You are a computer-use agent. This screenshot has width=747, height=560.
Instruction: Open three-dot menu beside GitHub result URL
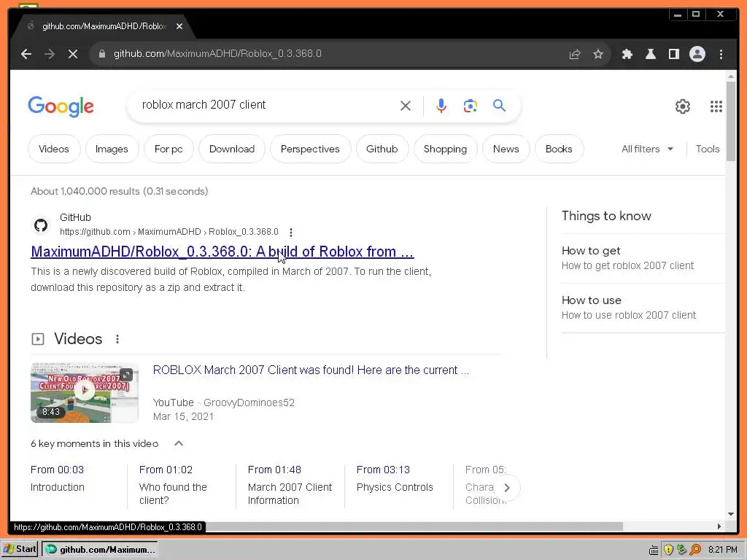pyautogui.click(x=291, y=233)
